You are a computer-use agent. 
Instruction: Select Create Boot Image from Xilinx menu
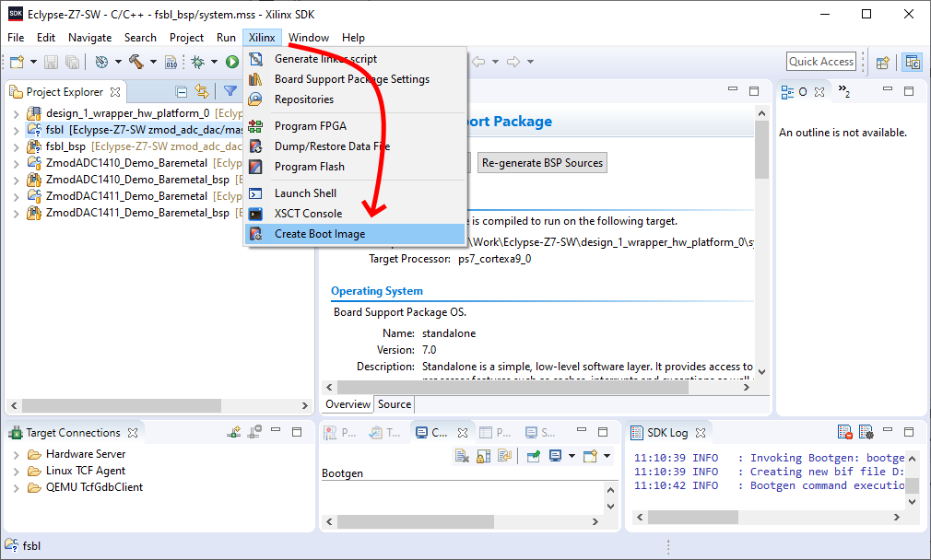click(x=355, y=234)
